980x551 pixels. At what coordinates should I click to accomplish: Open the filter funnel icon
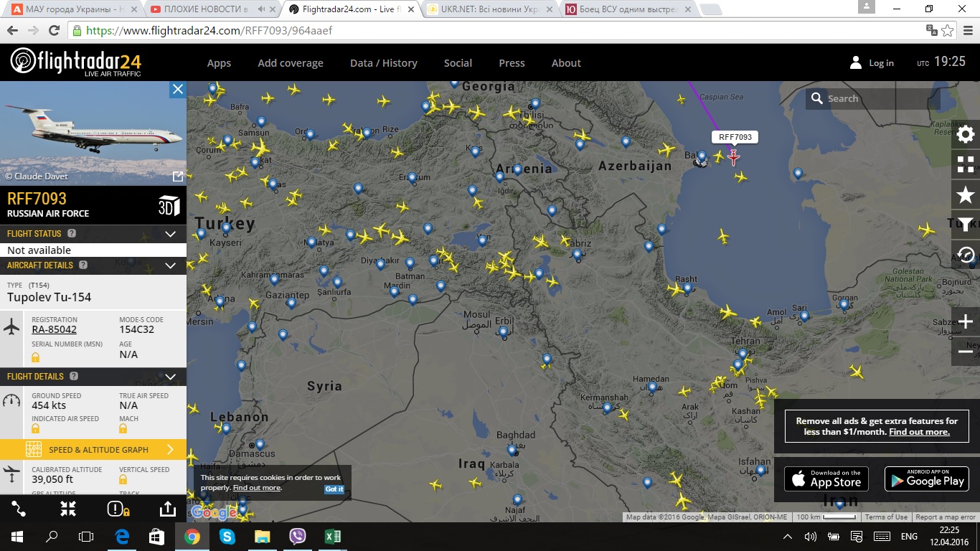coord(966,225)
